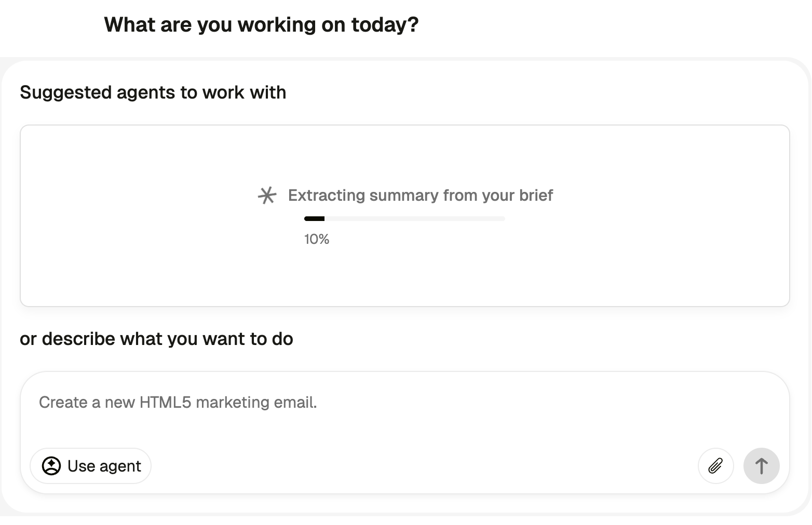This screenshot has width=812, height=525.
Task: Click the "Use agent" button label
Action: (x=104, y=466)
